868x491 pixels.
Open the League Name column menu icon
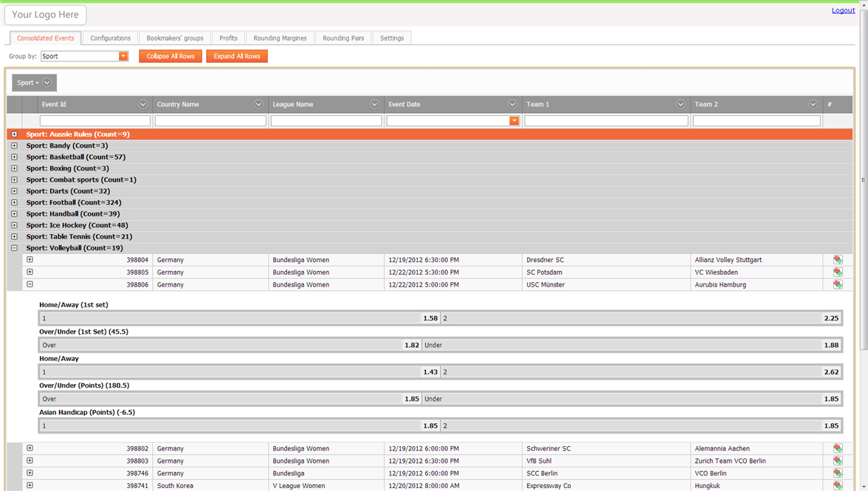pyautogui.click(x=374, y=104)
